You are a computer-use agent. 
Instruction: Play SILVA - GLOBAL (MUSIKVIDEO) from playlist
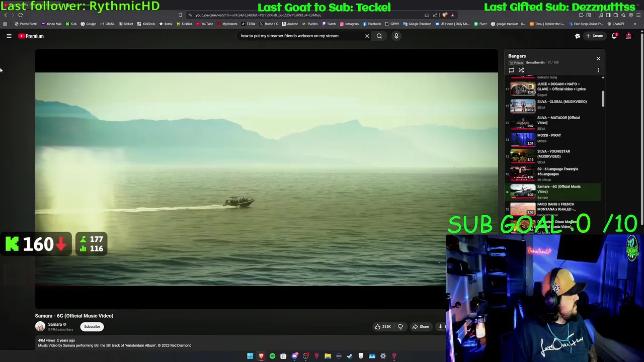pyautogui.click(x=553, y=105)
